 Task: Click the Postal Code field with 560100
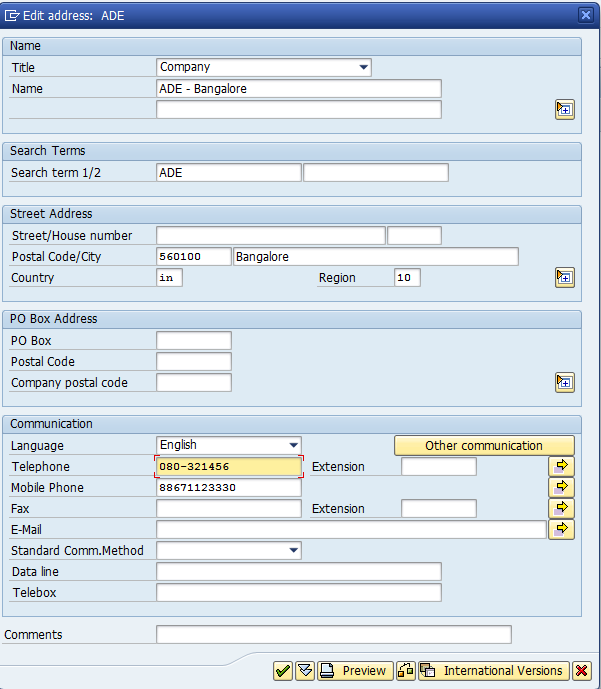pyautogui.click(x=194, y=257)
